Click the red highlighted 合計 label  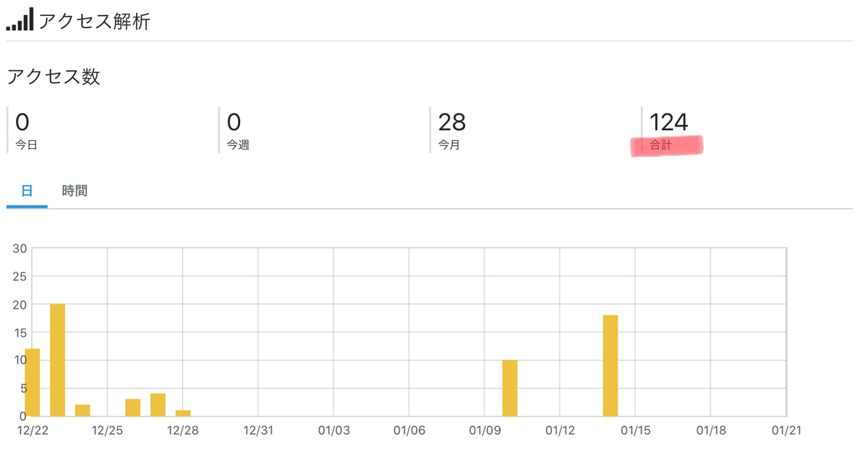661,145
